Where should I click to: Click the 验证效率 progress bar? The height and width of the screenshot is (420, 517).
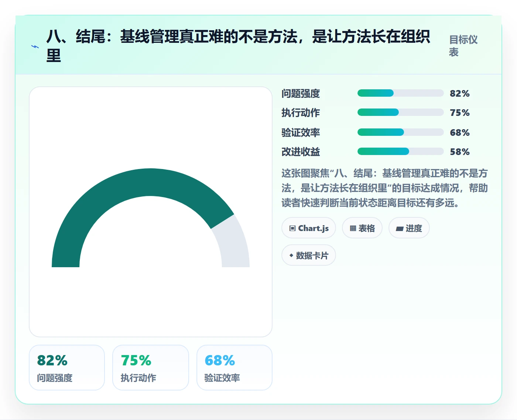400,132
